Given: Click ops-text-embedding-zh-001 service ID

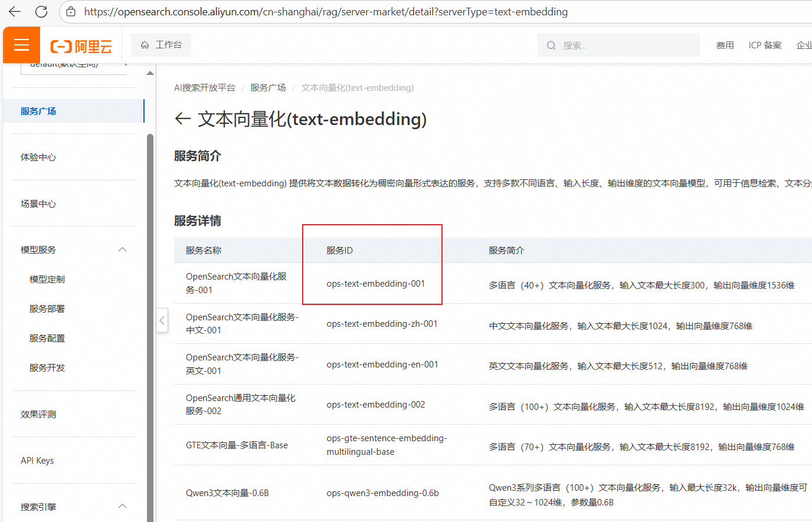Looking at the screenshot, I should click(382, 324).
